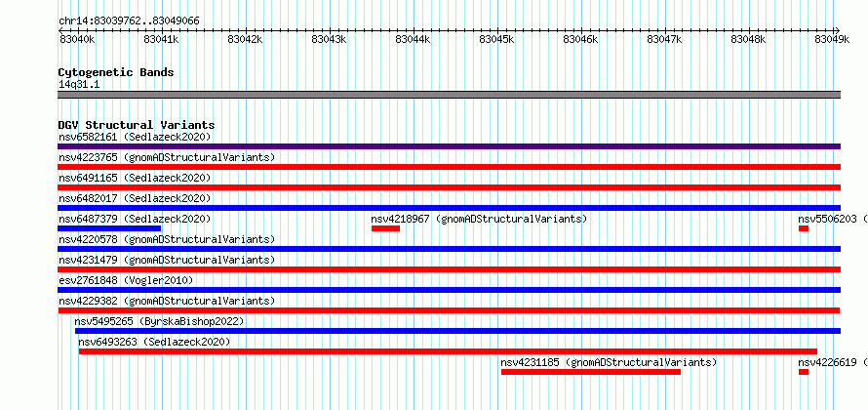The width and height of the screenshot is (868, 410).
Task: Open the nsv4223765 gnomAD variant label
Action: click(x=167, y=157)
